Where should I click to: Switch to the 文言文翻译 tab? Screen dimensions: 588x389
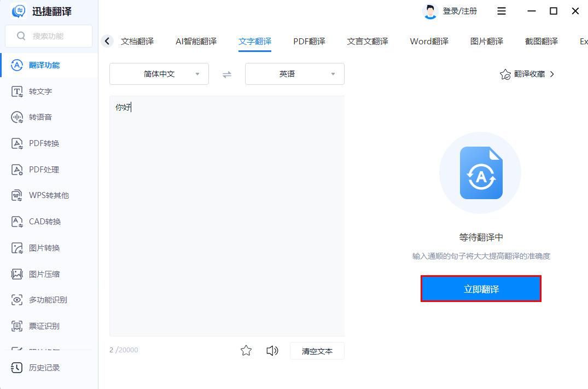click(368, 41)
